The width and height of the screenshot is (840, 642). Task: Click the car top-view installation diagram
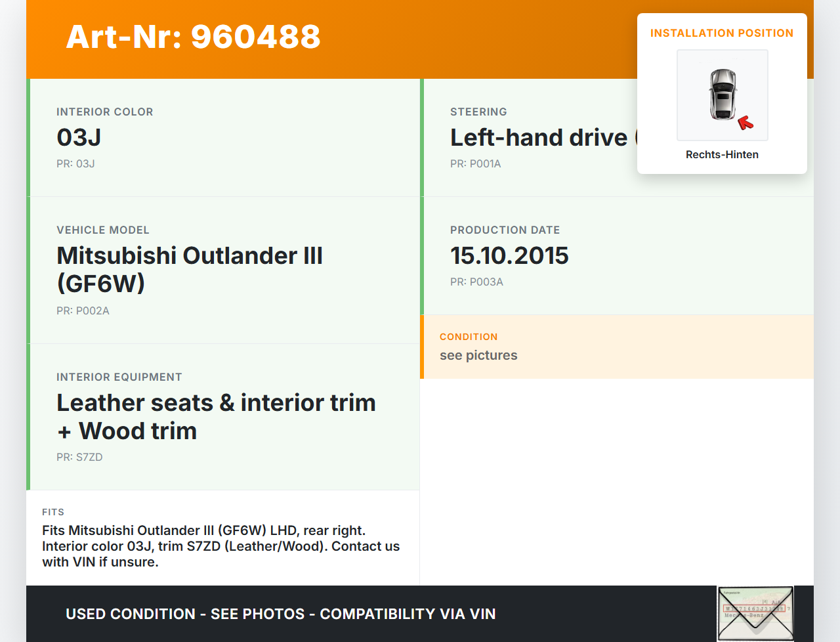coord(722,95)
